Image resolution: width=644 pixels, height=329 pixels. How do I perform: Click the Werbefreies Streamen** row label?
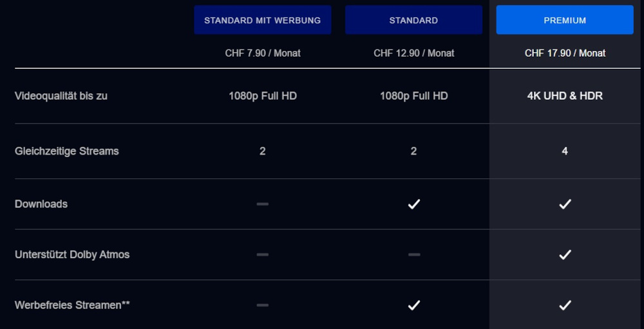click(72, 305)
